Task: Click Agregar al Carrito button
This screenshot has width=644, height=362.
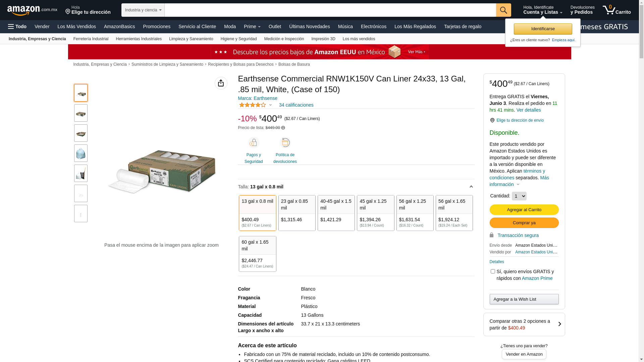Action: pyautogui.click(x=524, y=210)
